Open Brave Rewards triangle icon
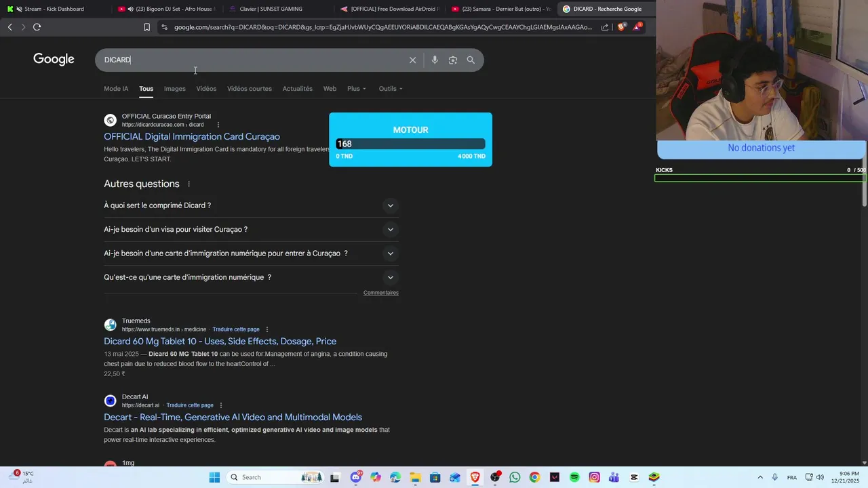 coord(637,27)
